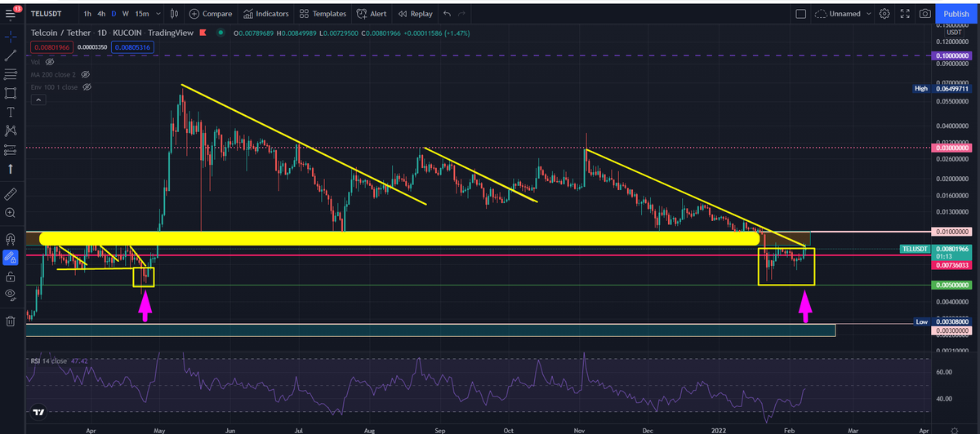Screen dimensions: 980x434
Task: Click the TradingView logo in chart corner
Action: click(37, 414)
